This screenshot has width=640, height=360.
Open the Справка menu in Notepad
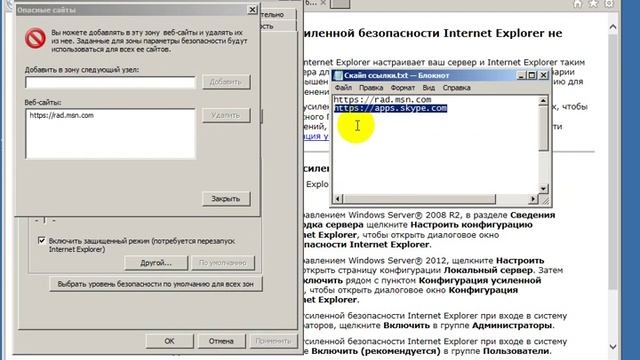coord(456,88)
